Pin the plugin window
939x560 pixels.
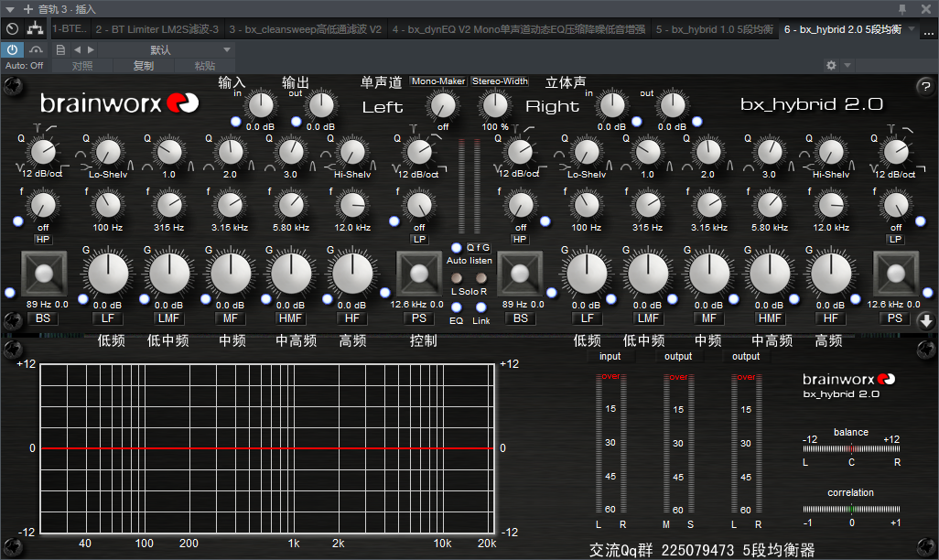point(902,9)
